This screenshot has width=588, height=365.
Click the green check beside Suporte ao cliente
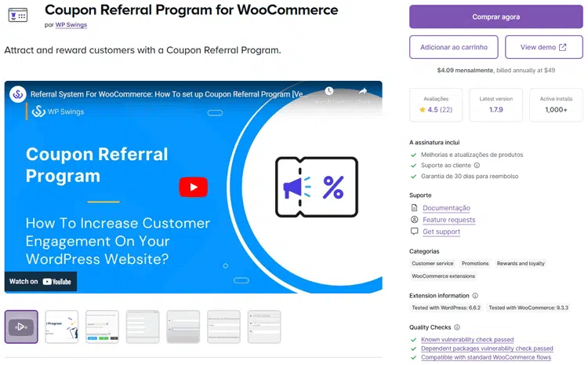tap(414, 166)
